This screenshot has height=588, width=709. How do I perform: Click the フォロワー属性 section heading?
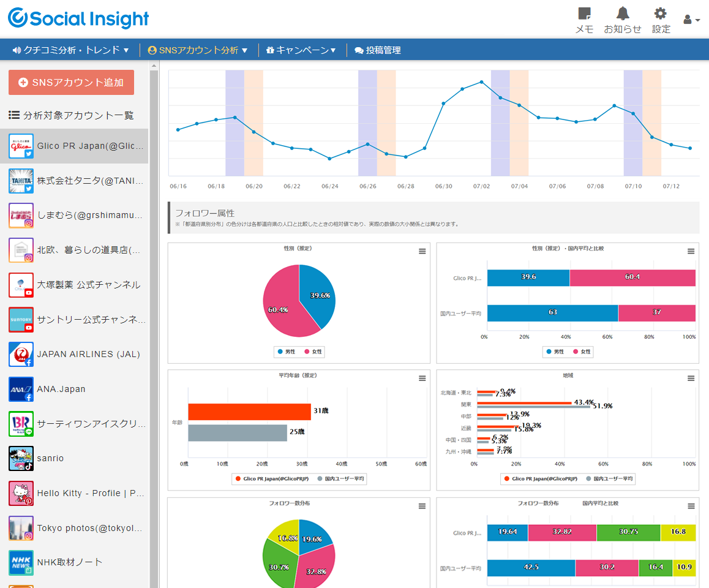tap(205, 213)
